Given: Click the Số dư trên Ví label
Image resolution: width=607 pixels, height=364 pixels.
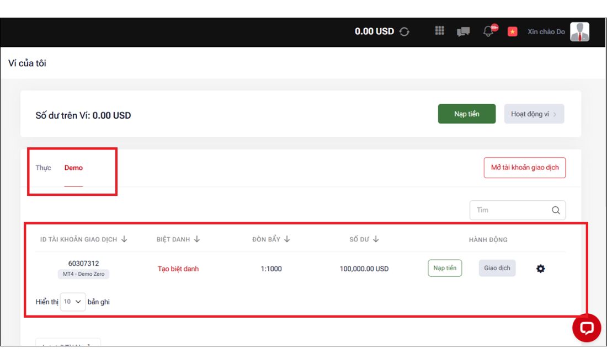Looking at the screenshot, I should coord(83,115).
